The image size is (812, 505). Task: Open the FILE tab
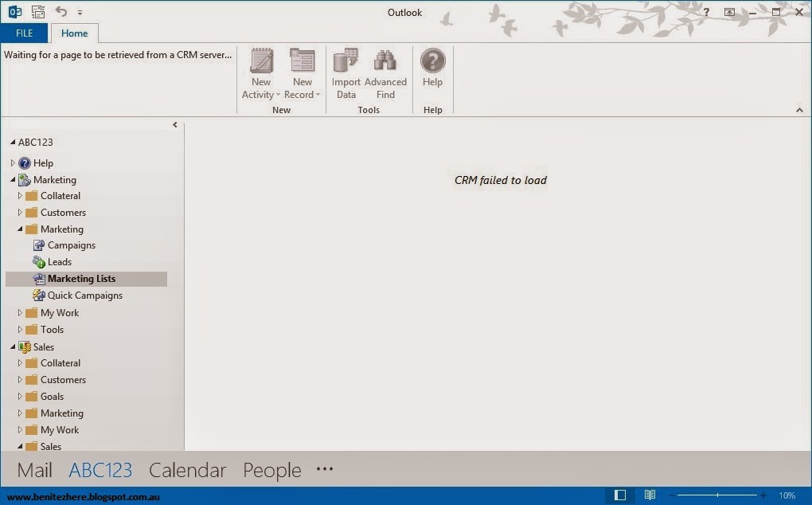[25, 33]
